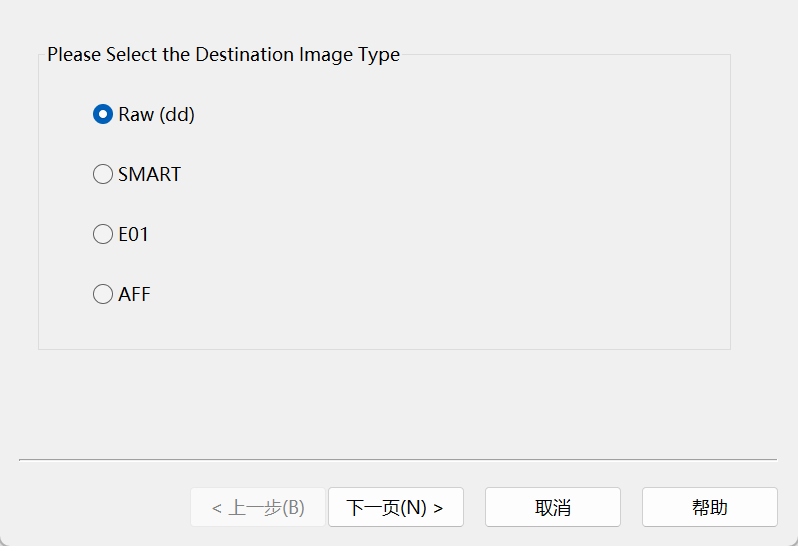Click the 'SMART' label text
Screen dimensions: 798x546
pyautogui.click(x=150, y=174)
